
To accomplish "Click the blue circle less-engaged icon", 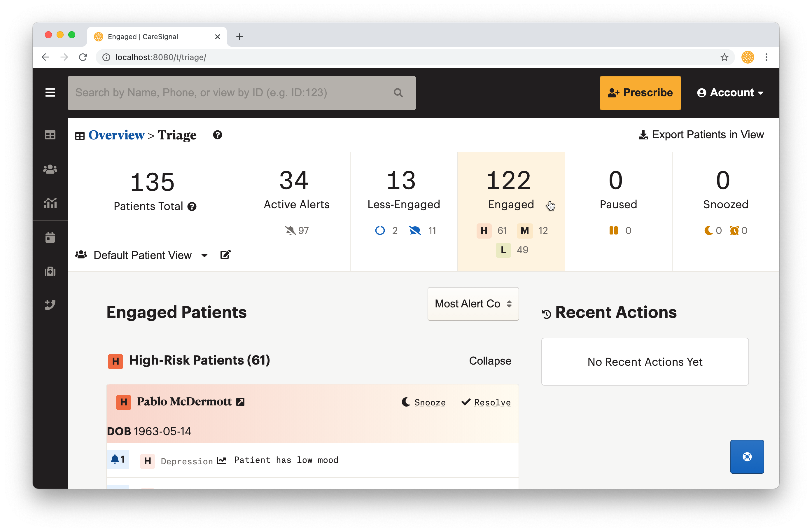I will coord(380,231).
